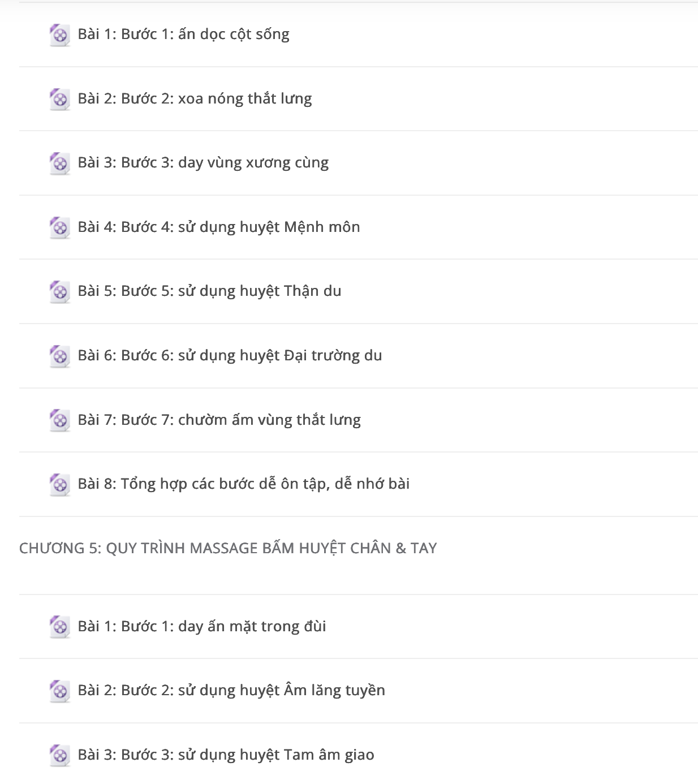
Task: Open lesson 'Bước 3: day vùng xương cùng'
Action: click(x=203, y=163)
